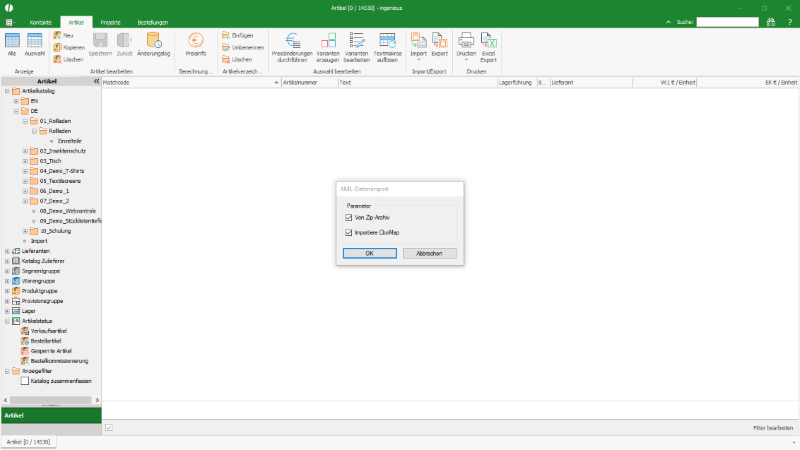
Task: Open the Import dropdown
Action: click(x=419, y=60)
